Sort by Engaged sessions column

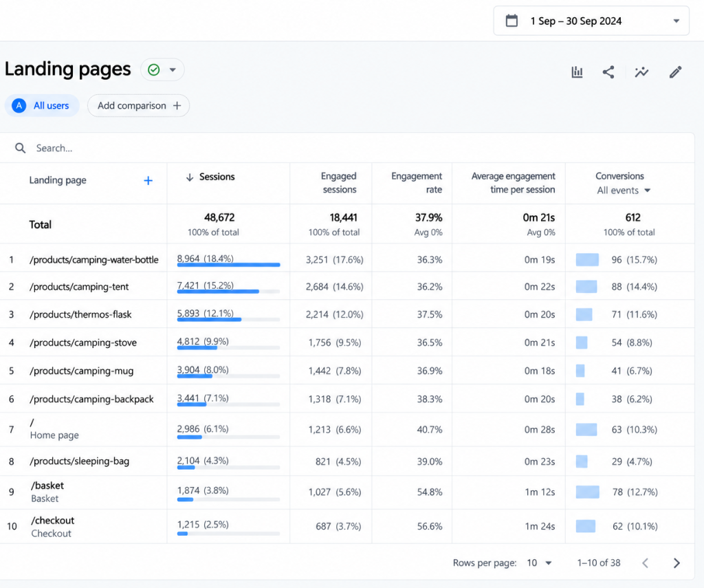click(x=338, y=182)
